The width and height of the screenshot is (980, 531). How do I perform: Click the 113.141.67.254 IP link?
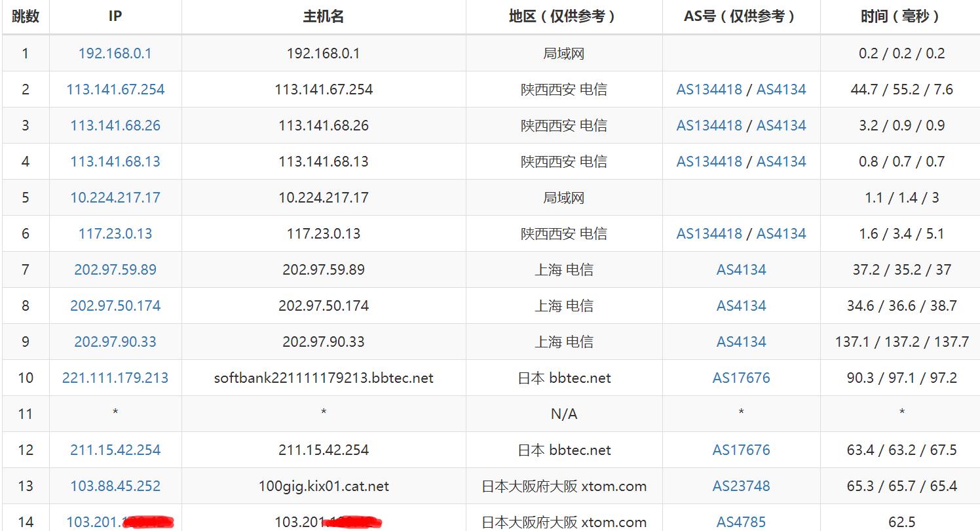[x=115, y=89]
